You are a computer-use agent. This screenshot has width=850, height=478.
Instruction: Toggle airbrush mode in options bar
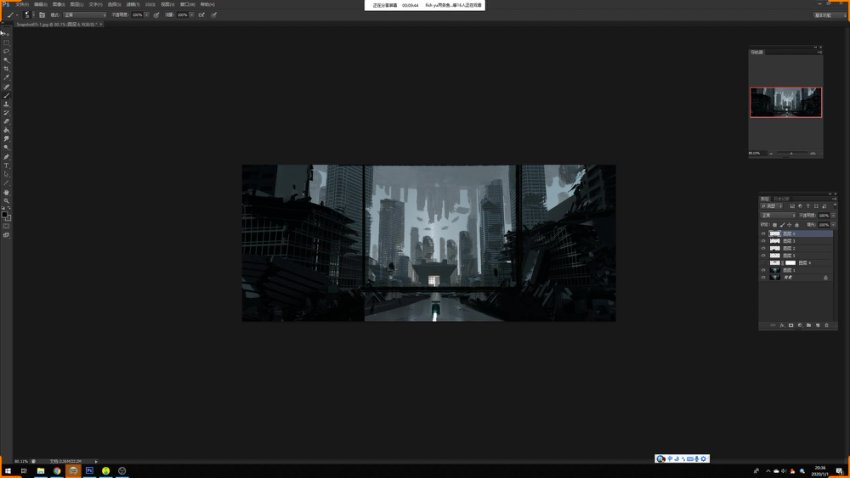point(202,15)
